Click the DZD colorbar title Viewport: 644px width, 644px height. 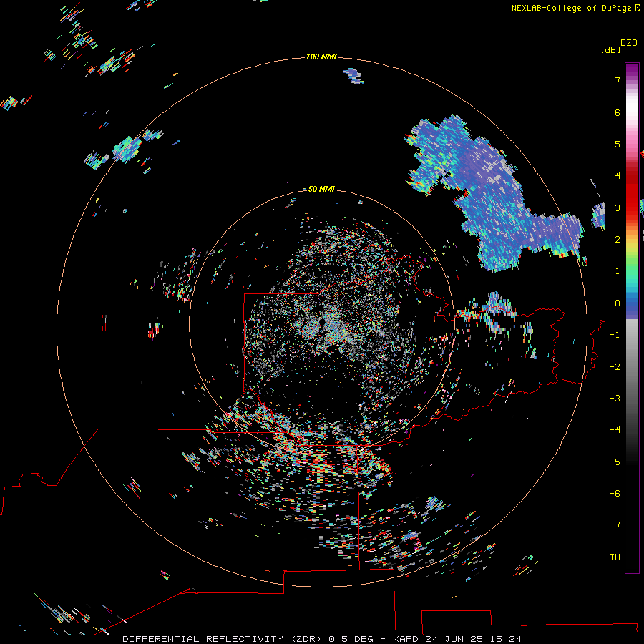(x=629, y=43)
